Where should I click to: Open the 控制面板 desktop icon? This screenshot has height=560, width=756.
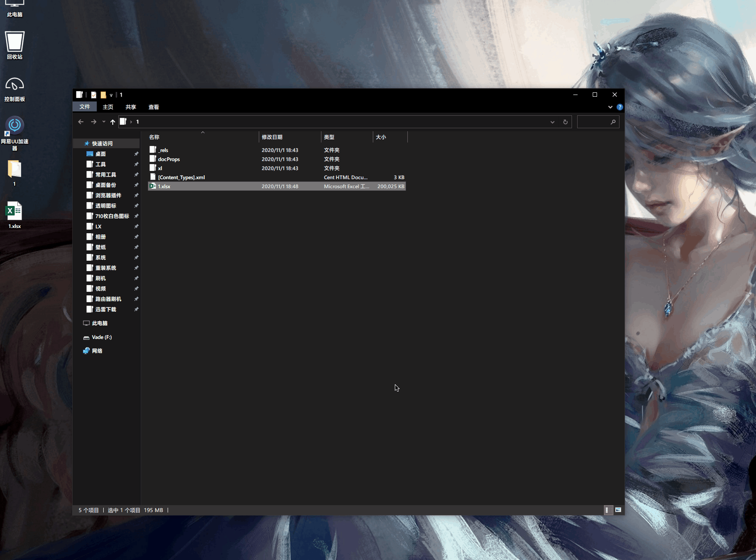14,89
